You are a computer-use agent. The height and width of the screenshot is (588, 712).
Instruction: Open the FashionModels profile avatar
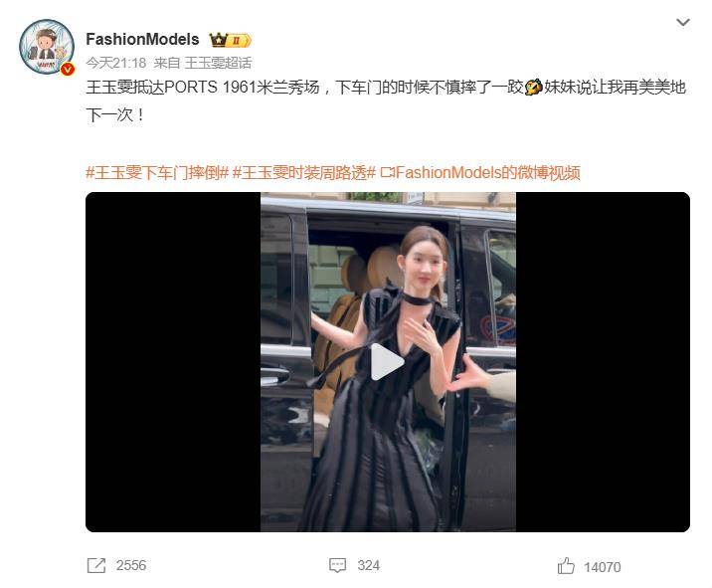(x=47, y=47)
